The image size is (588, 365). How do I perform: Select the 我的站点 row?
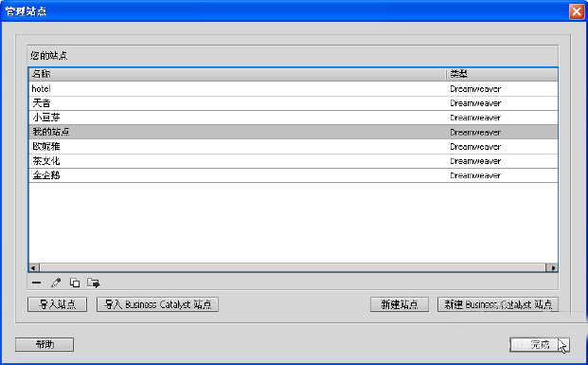coord(294,132)
